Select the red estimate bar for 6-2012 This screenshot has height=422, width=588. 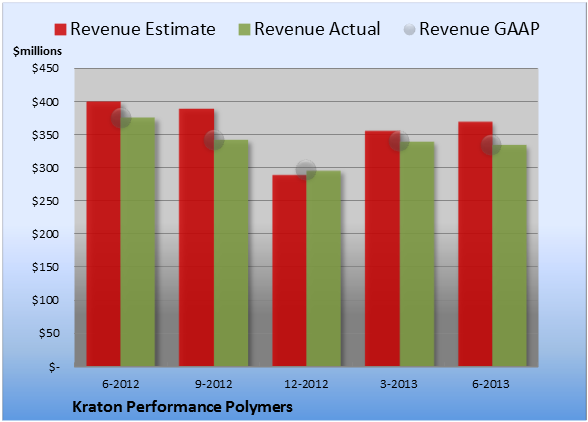coord(104,234)
